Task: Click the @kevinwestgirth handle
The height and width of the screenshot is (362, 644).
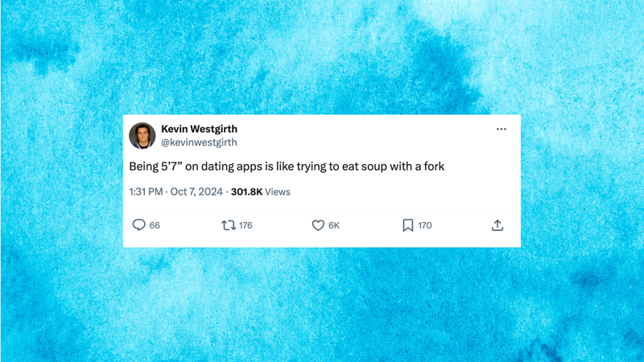Action: (x=199, y=142)
